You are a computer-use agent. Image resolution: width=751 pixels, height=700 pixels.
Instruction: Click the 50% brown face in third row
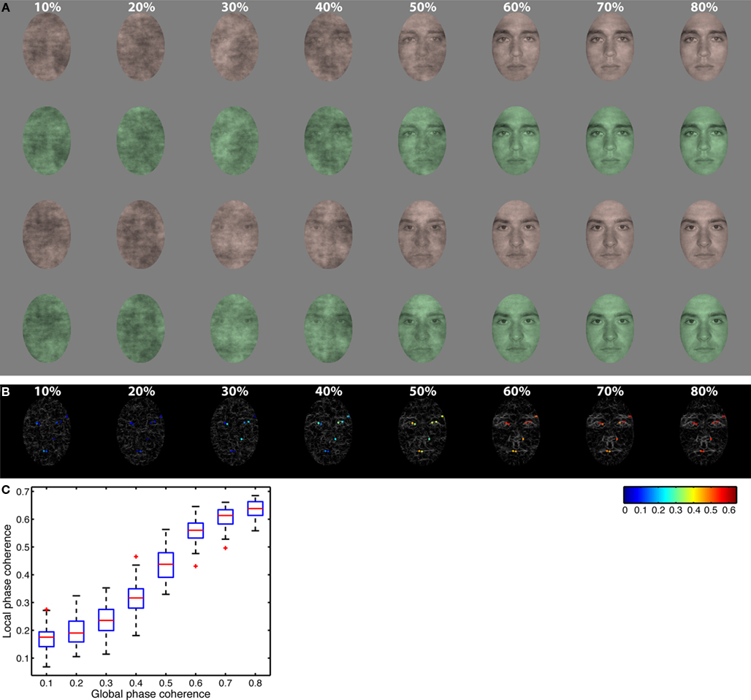422,235
